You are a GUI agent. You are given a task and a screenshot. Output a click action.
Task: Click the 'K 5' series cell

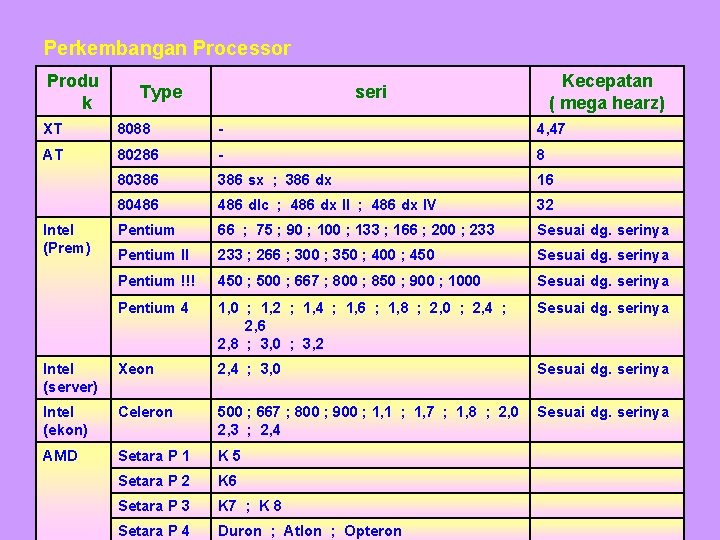pyautogui.click(x=371, y=456)
